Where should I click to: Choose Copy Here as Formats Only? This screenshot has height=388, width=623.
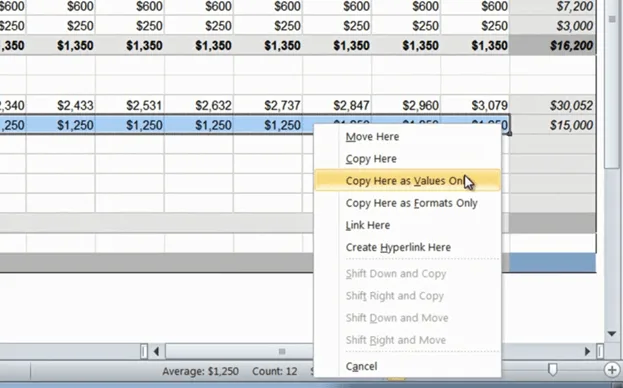pyautogui.click(x=407, y=203)
